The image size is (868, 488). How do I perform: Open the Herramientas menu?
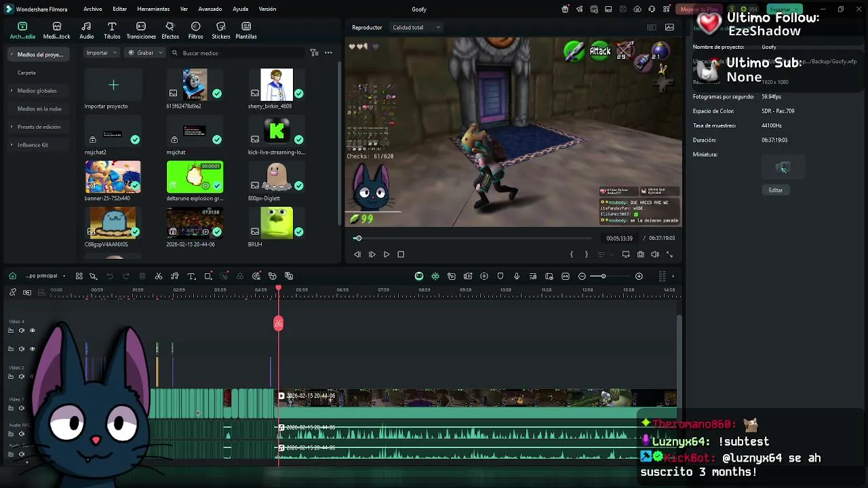click(153, 9)
